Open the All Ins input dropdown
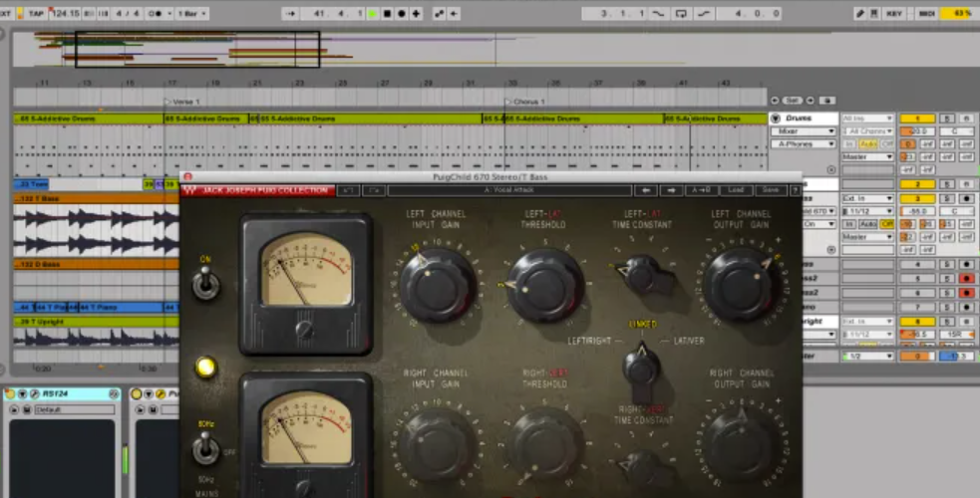 coord(867,118)
